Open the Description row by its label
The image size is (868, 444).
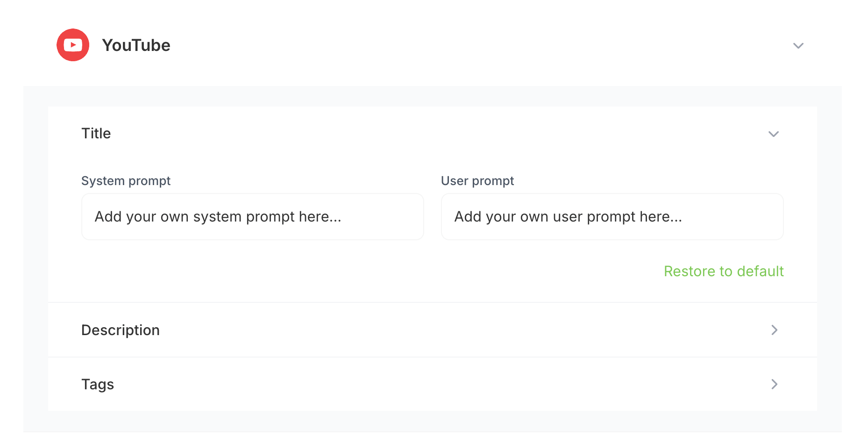point(121,330)
